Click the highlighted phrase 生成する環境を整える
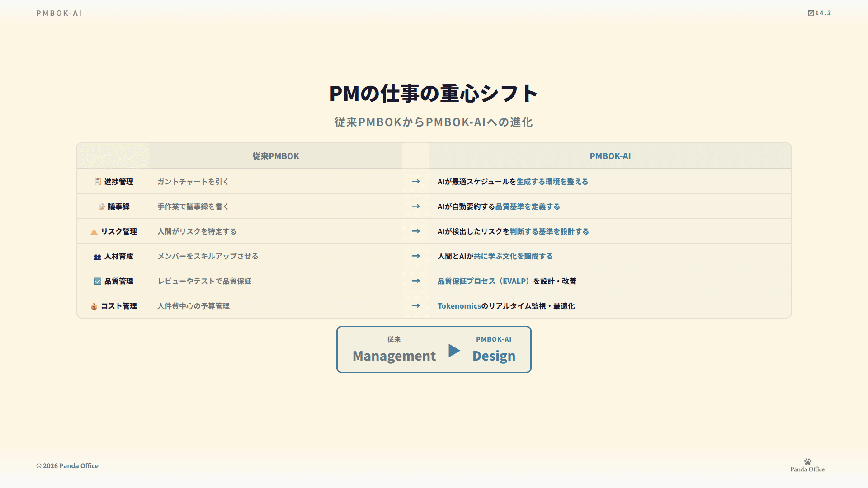 (552, 182)
